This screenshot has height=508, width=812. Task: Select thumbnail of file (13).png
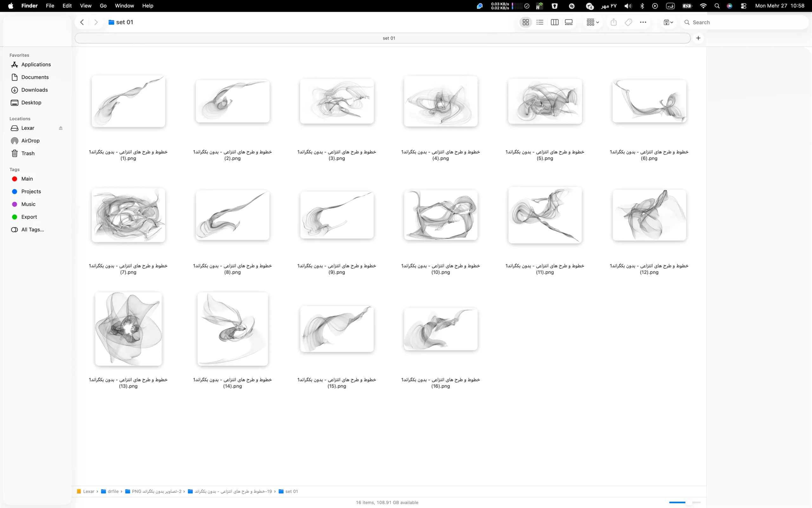pos(128,329)
